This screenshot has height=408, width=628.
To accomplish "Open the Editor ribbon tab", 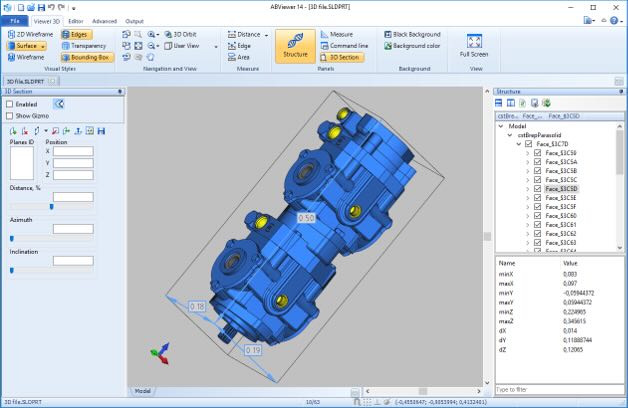I will 76,20.
